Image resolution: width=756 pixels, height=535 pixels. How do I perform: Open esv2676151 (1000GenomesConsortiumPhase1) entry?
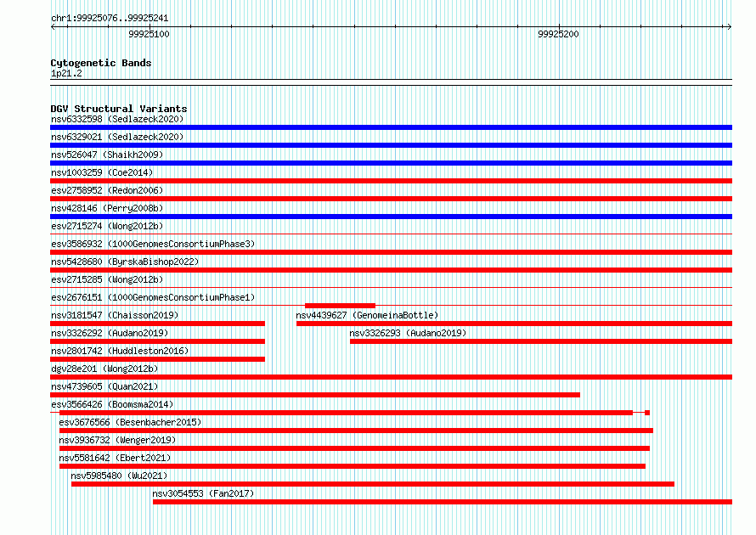(x=153, y=297)
